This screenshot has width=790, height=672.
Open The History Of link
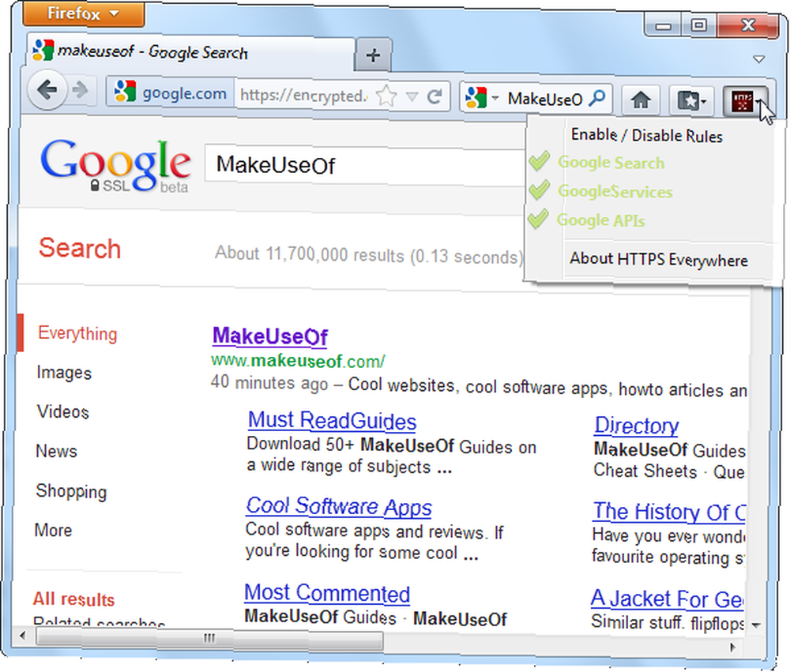click(668, 512)
